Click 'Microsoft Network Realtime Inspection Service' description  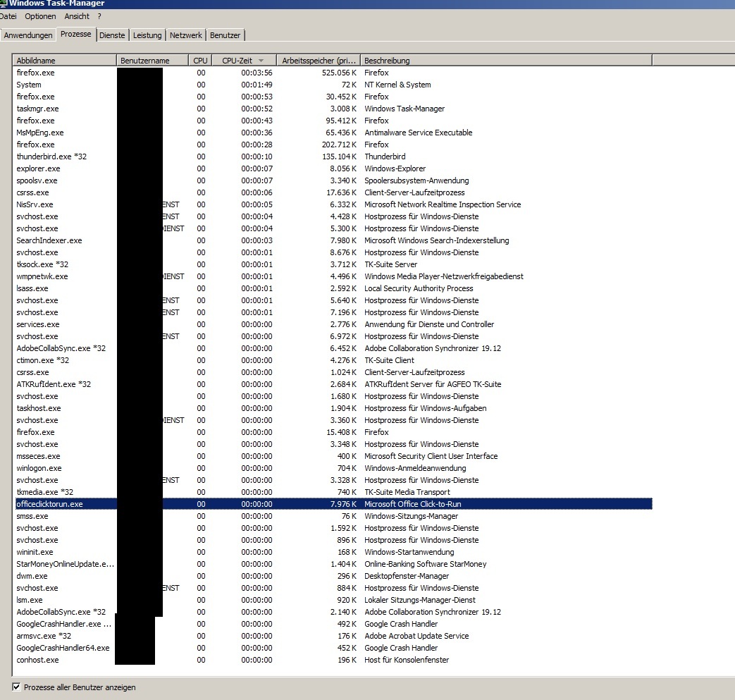(443, 204)
